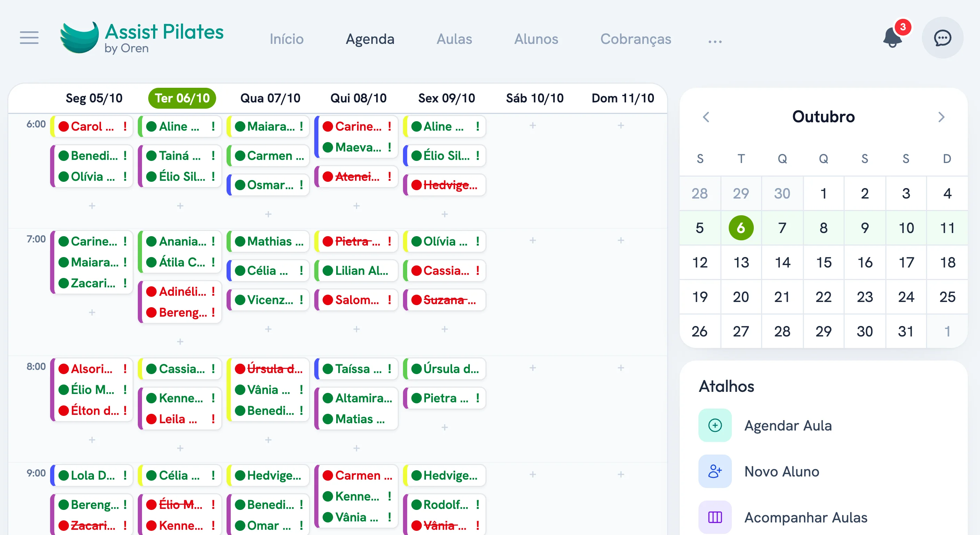Add class Sunday 11/10 at 6:00

621,125
